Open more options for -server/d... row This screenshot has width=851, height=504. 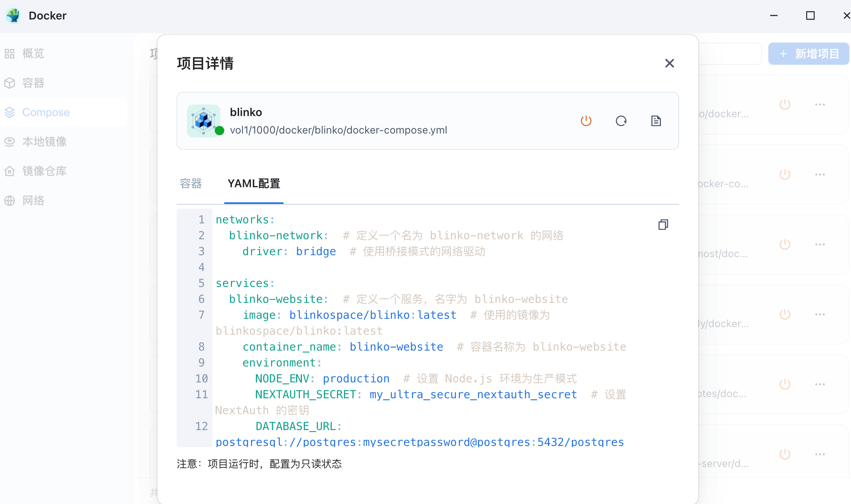pyautogui.click(x=820, y=454)
